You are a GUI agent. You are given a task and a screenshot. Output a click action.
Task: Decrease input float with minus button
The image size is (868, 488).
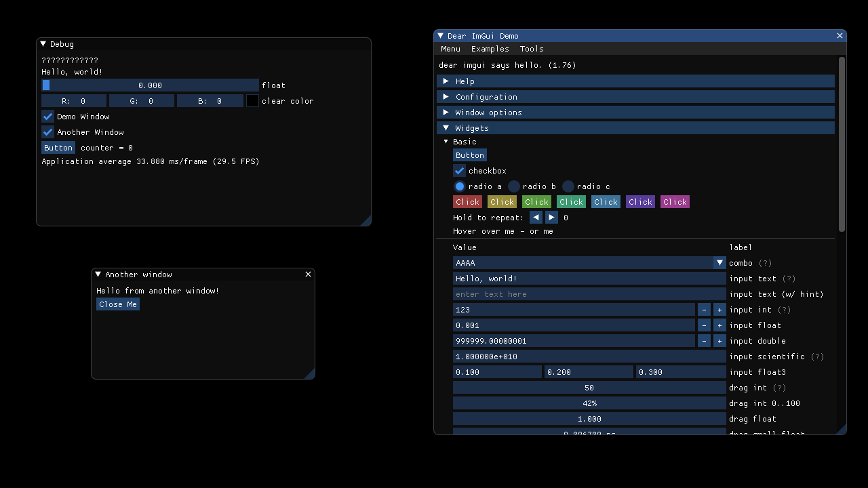tap(704, 325)
